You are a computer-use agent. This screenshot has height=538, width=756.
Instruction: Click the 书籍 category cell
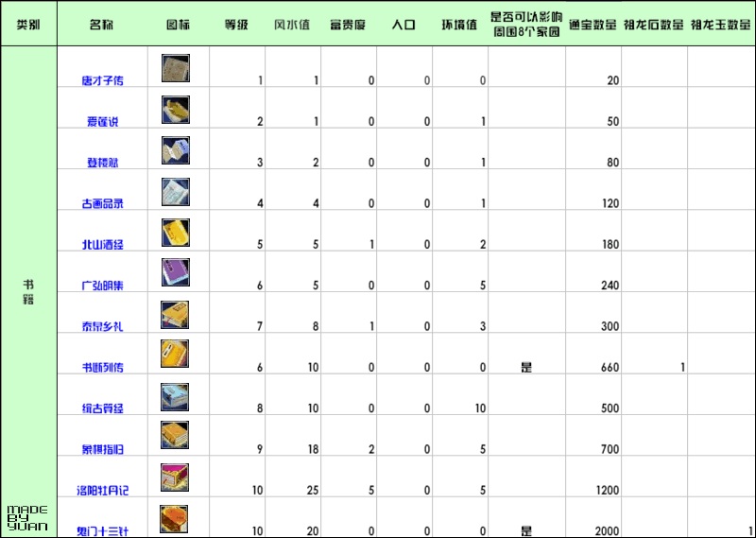click(x=28, y=291)
